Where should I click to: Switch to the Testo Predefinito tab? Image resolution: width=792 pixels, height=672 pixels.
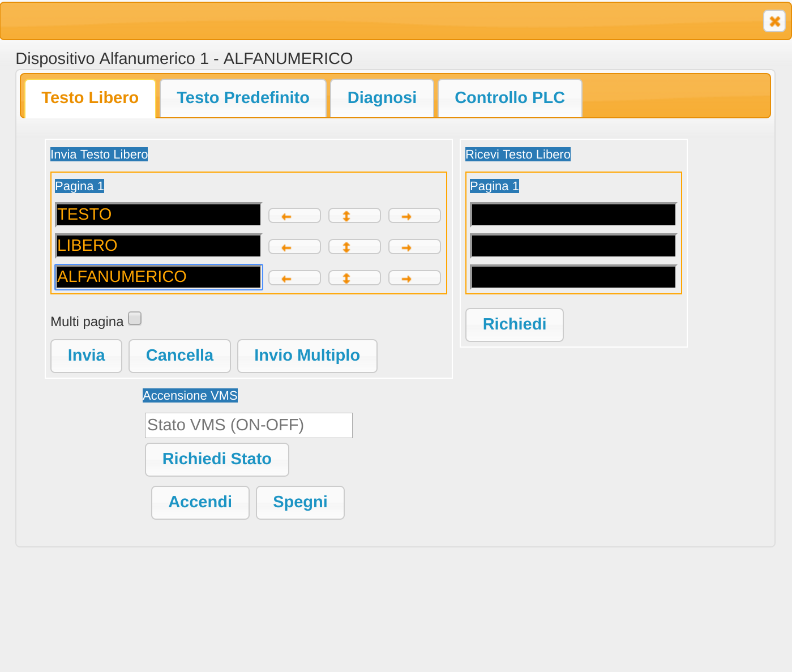243,98
